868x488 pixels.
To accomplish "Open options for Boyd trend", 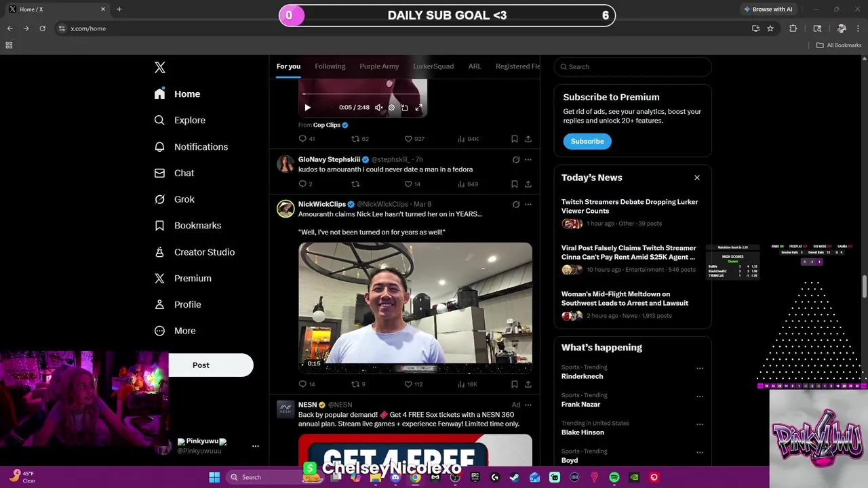I will [700, 453].
